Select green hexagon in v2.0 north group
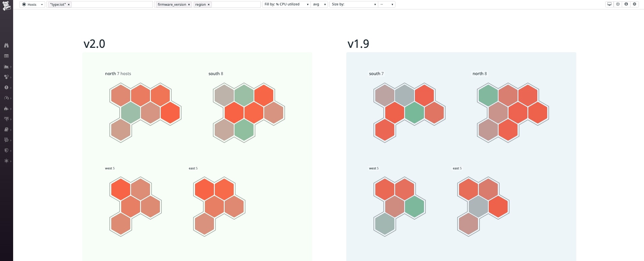Image resolution: width=644 pixels, height=261 pixels. coord(131,112)
